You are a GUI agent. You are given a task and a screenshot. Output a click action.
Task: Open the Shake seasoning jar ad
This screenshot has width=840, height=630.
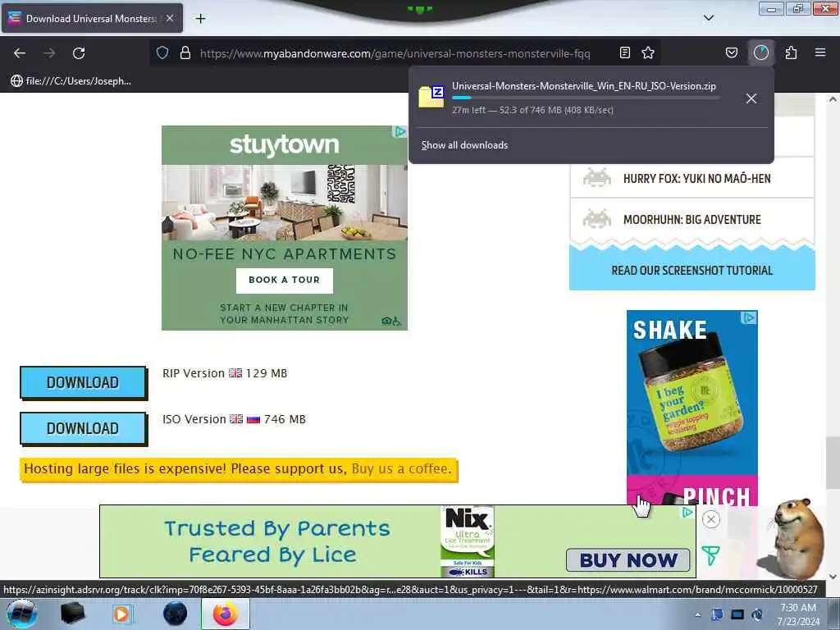692,396
